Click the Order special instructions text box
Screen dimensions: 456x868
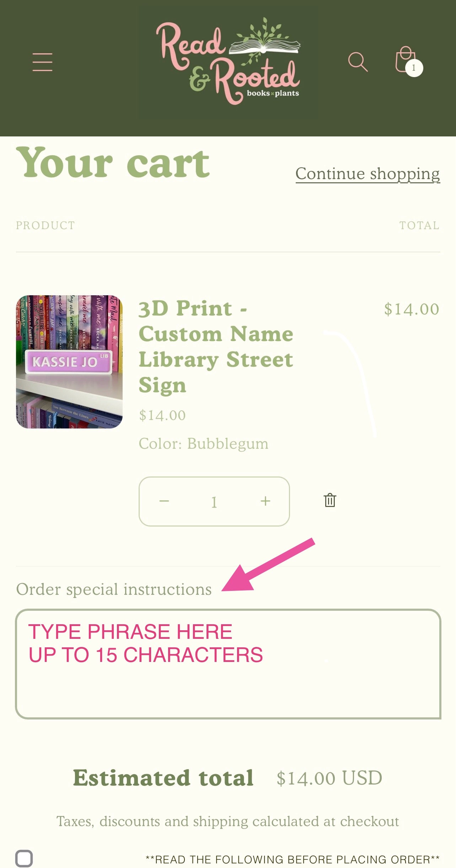(x=228, y=664)
